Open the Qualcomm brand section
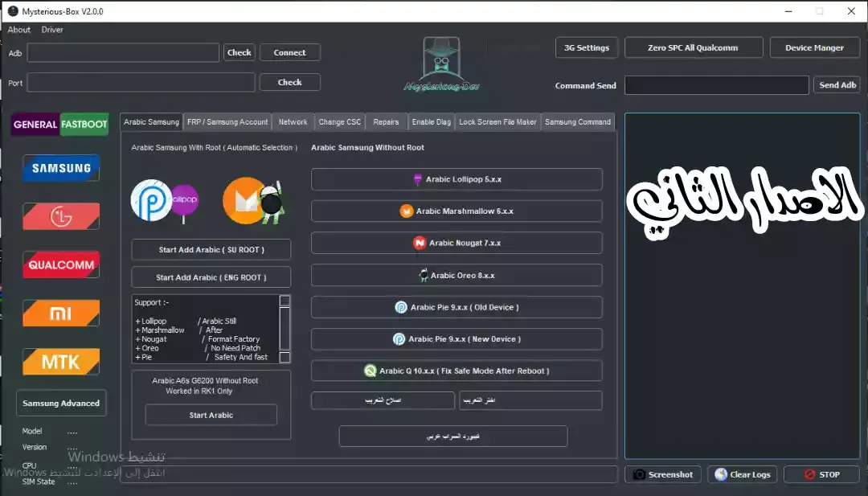 tap(61, 264)
